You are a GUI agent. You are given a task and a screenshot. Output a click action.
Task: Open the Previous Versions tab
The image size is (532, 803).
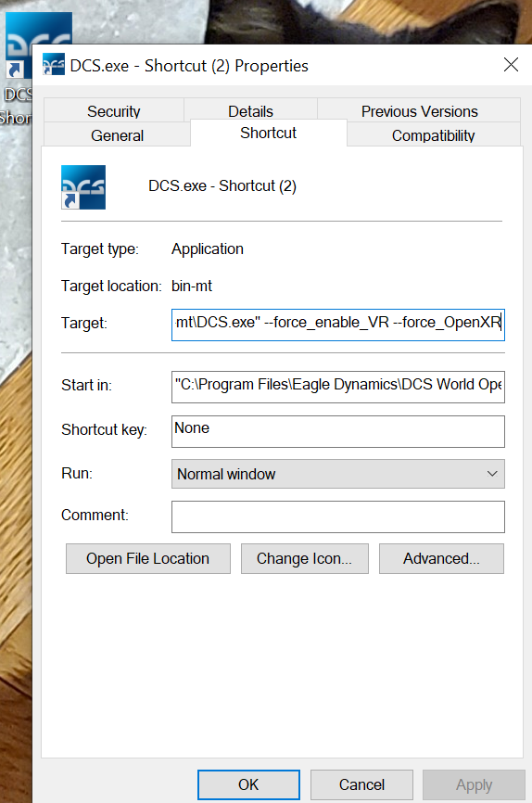[419, 110]
